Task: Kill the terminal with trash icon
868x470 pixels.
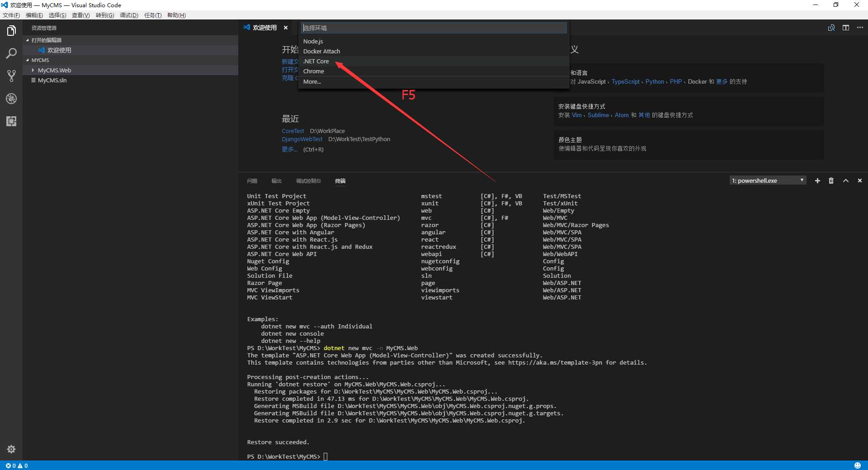Action: pos(831,180)
